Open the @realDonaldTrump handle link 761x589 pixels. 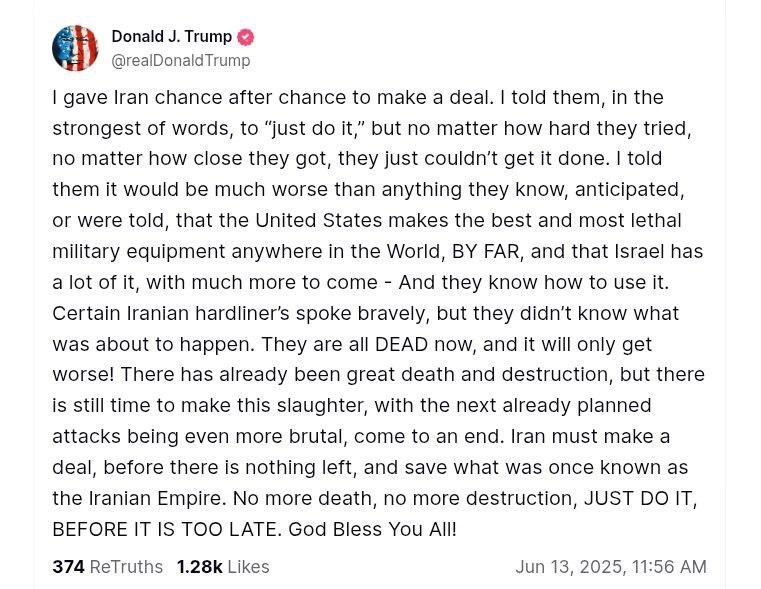180,61
